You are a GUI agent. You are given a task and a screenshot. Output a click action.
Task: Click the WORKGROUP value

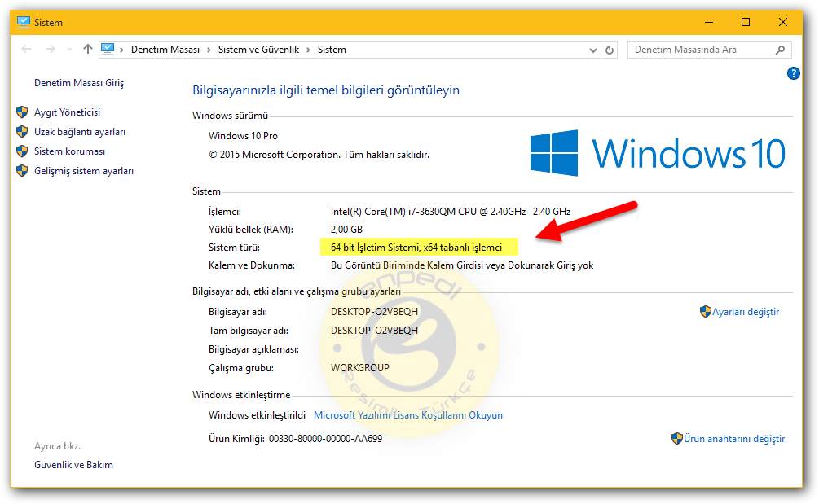(x=360, y=368)
